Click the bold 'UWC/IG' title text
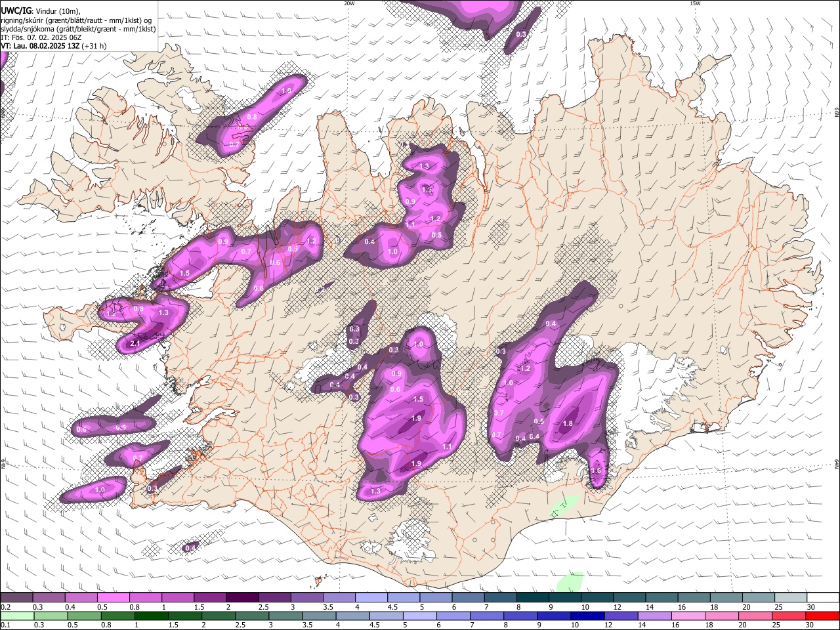 [16, 10]
